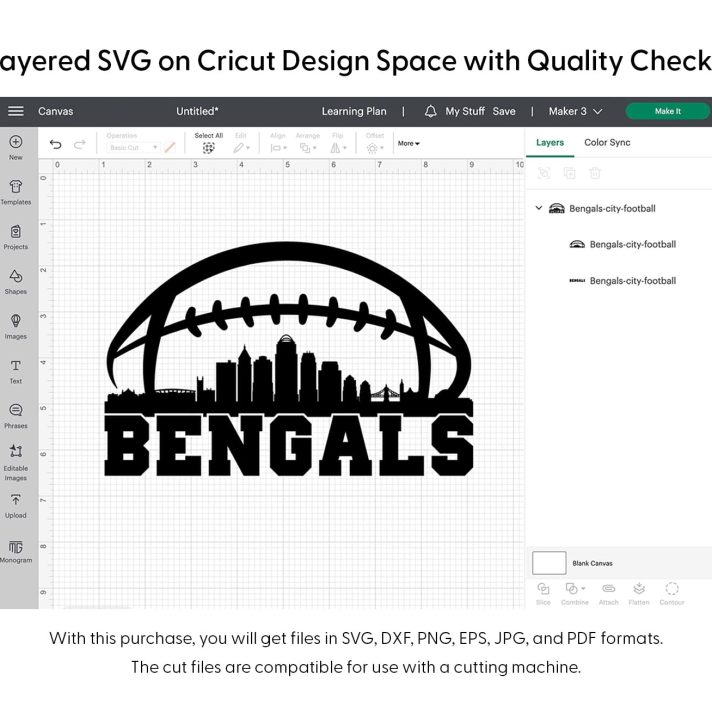The image size is (712, 712).
Task: Switch to the Color Sync tab
Action: (x=607, y=143)
